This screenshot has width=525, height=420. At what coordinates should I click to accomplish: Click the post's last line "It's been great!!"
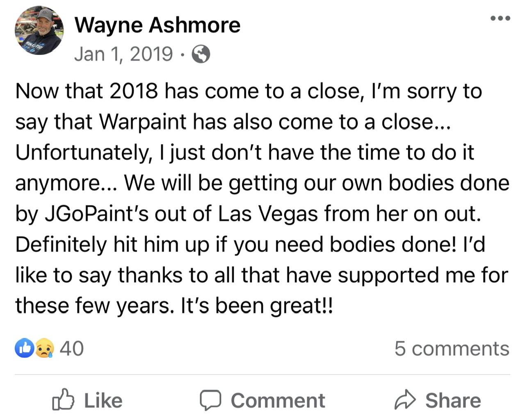tap(257, 306)
